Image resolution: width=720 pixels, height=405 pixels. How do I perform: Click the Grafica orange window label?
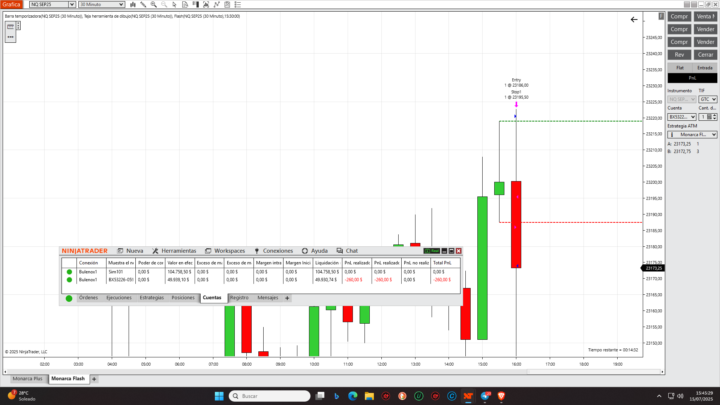[11, 5]
